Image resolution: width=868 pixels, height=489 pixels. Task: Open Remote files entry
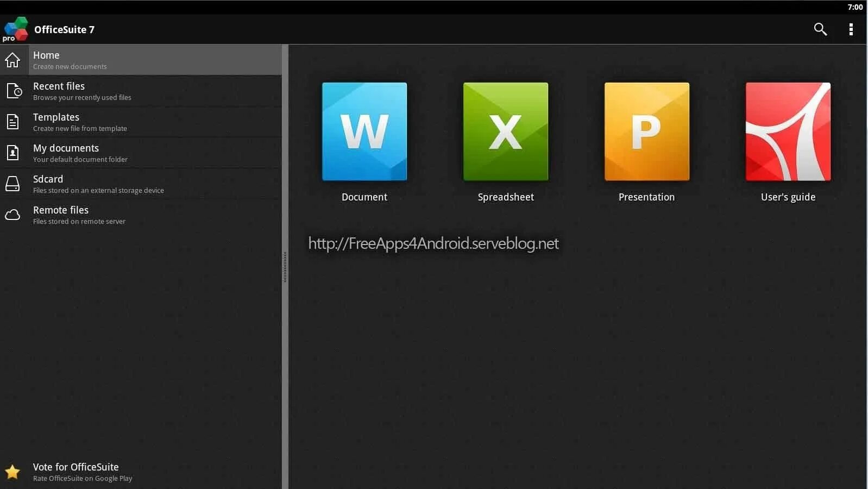click(141, 215)
